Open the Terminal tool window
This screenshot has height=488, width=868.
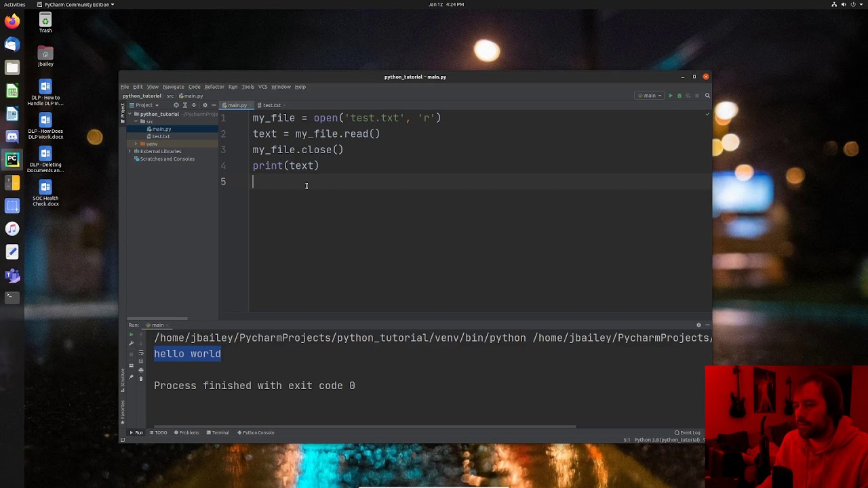pos(218,432)
